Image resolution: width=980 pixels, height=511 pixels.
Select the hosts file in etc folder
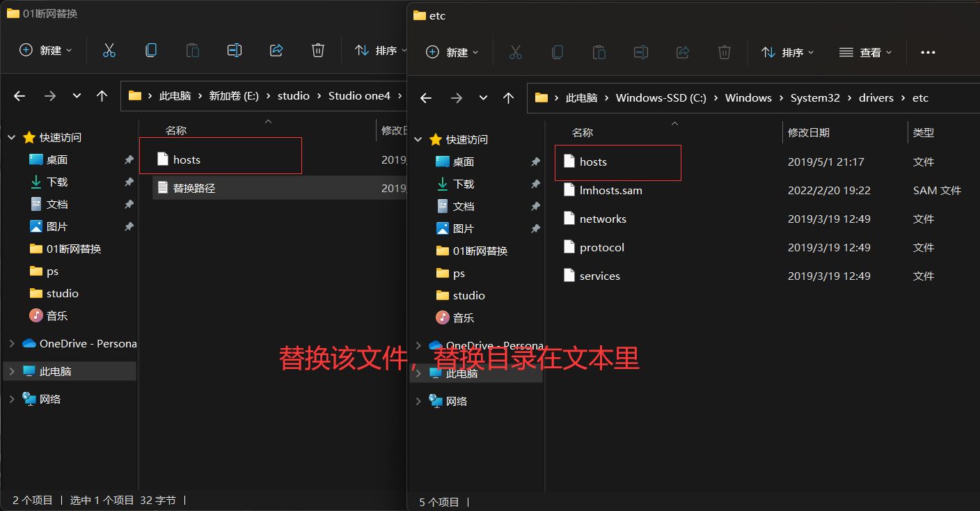pyautogui.click(x=593, y=162)
